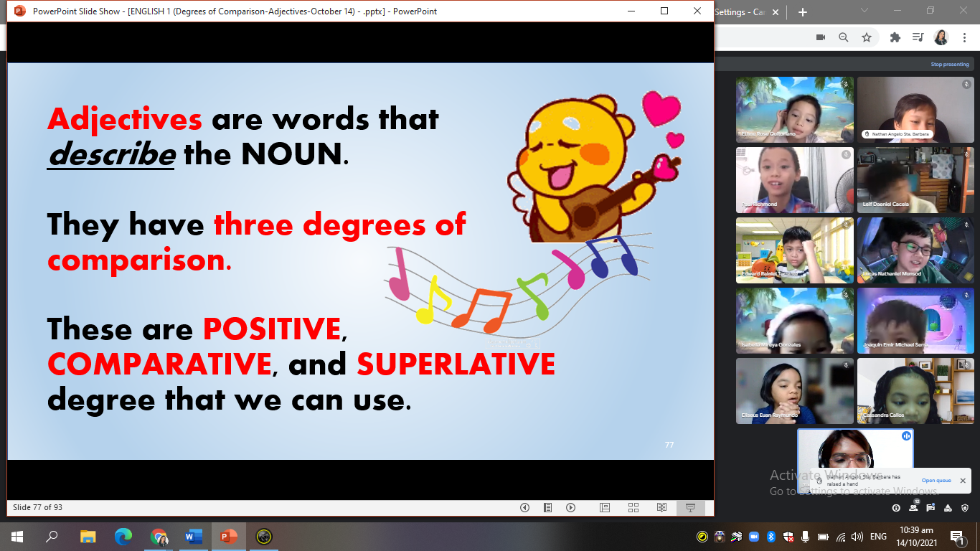This screenshot has width=980, height=551.
Task: Open the round yellow-ring app on the taskbar
Action: (x=264, y=536)
